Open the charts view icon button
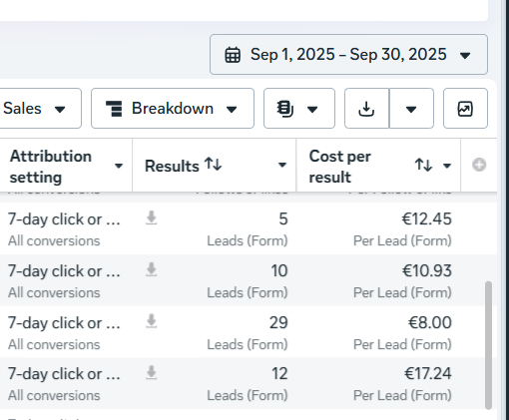Screen dimensions: 509x420 (x=465, y=109)
